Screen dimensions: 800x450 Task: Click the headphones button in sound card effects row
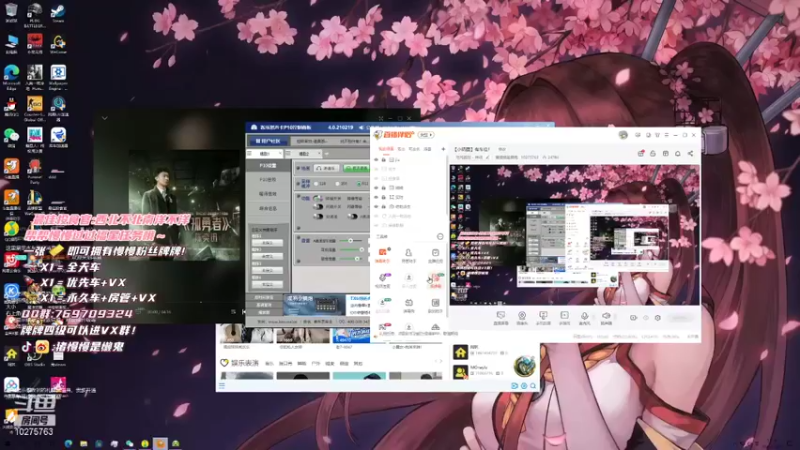coord(327,168)
